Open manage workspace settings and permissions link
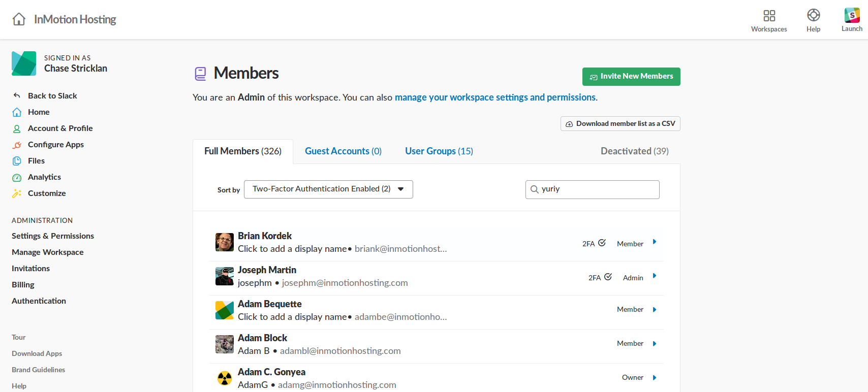 (495, 97)
